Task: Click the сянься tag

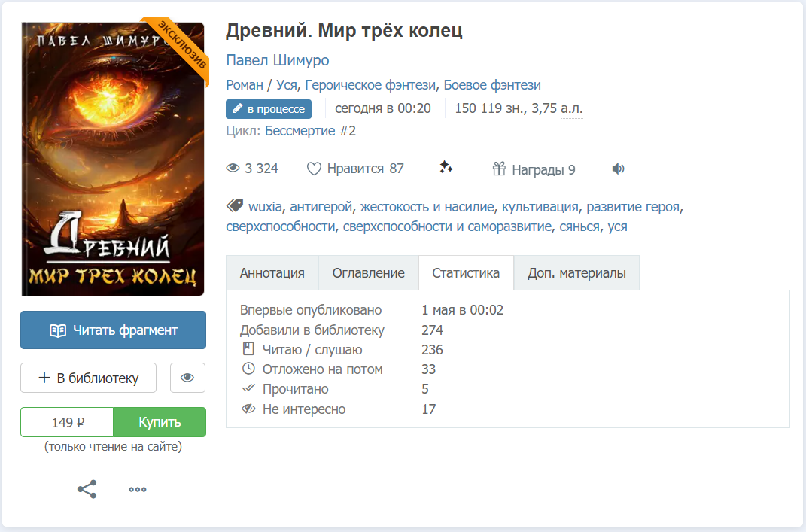Action: (579, 226)
